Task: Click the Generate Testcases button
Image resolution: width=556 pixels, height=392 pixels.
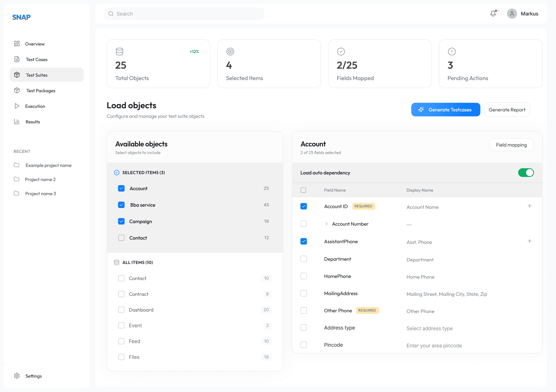Action: click(x=446, y=110)
